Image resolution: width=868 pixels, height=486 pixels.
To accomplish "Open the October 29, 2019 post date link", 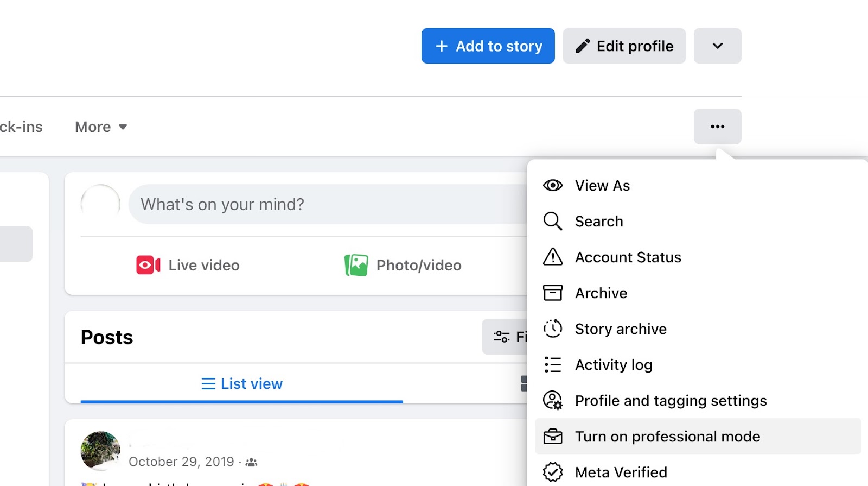I will click(x=181, y=462).
